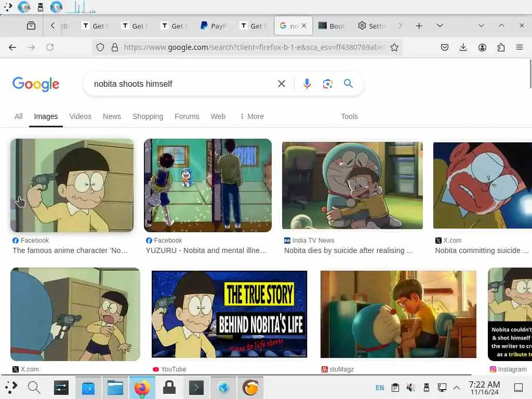
Task: Toggle the muted volume tray icon
Action: (411, 388)
